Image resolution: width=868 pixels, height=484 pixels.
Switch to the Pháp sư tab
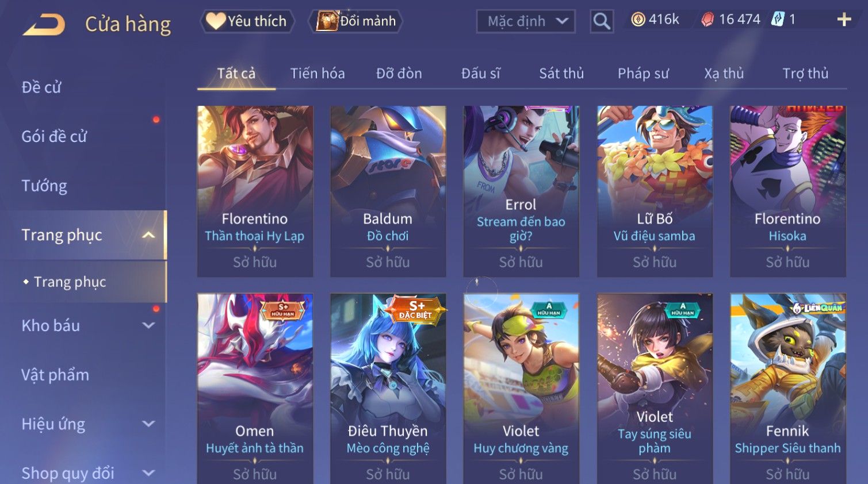coord(643,74)
